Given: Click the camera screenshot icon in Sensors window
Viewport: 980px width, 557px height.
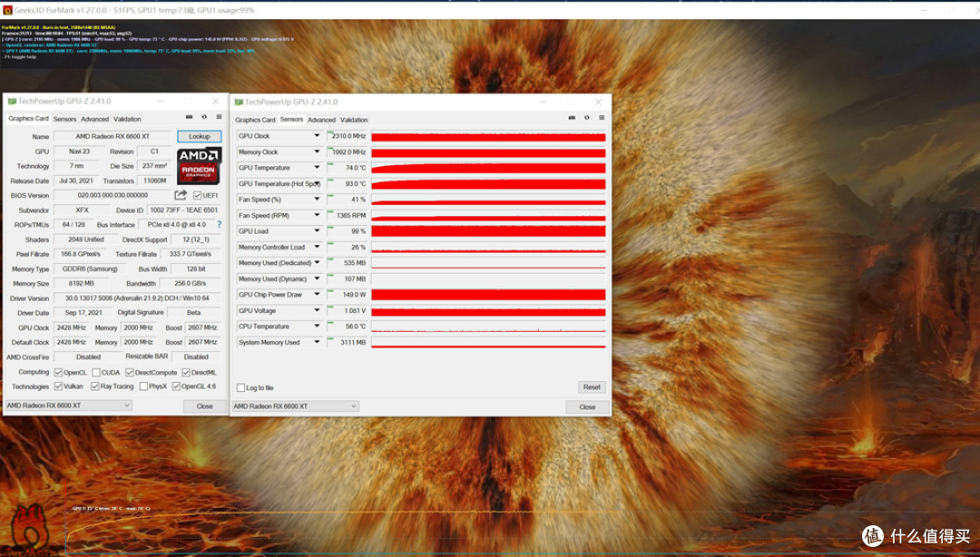Looking at the screenshot, I should [x=572, y=118].
